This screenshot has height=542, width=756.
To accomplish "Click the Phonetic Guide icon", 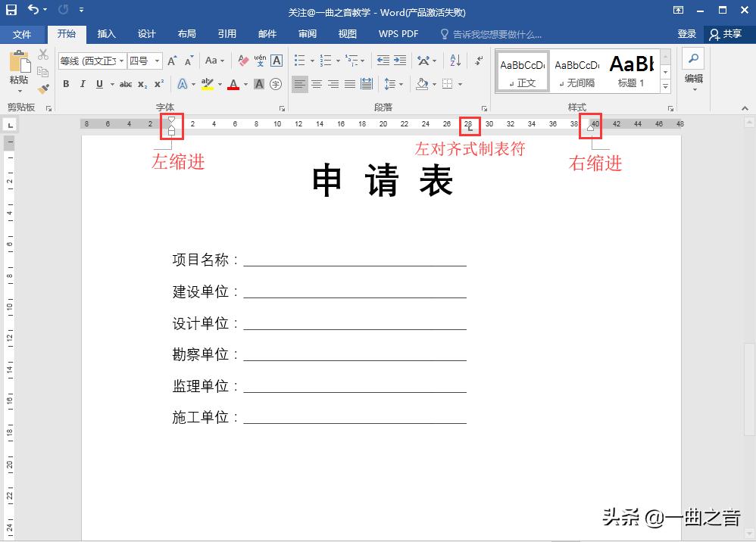I will pyautogui.click(x=261, y=61).
